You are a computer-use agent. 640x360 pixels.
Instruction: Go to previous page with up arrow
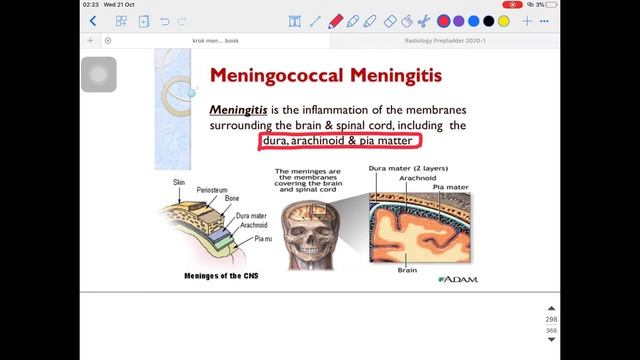click(551, 308)
